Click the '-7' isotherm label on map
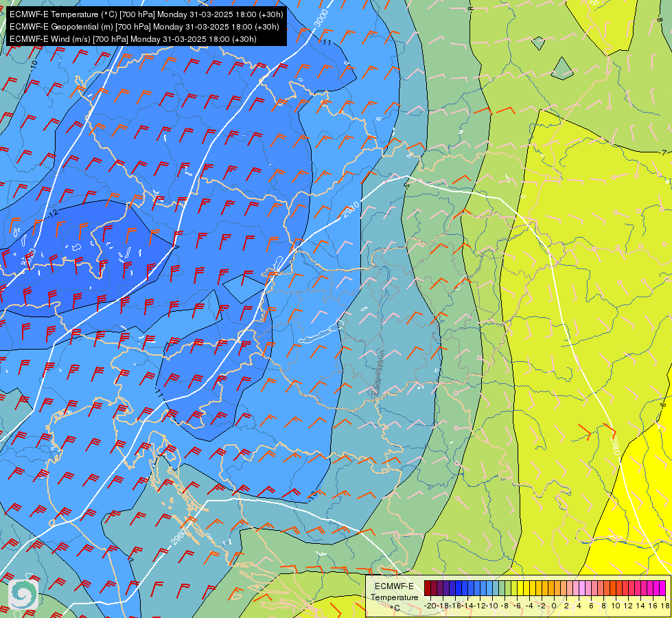 coord(664,152)
